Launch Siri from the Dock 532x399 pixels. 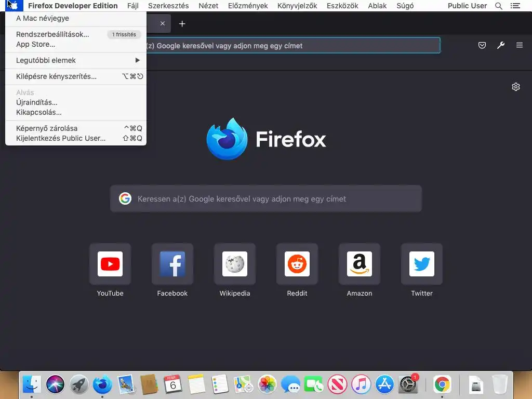click(x=55, y=384)
